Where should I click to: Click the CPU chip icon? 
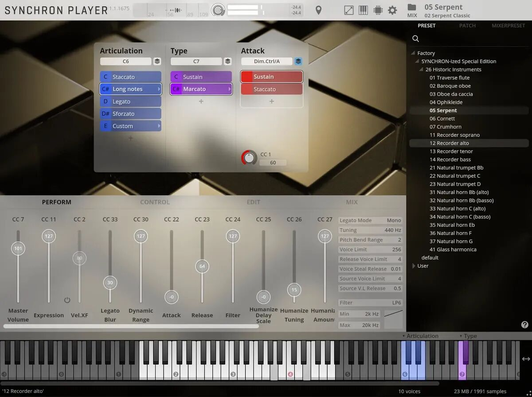click(378, 10)
